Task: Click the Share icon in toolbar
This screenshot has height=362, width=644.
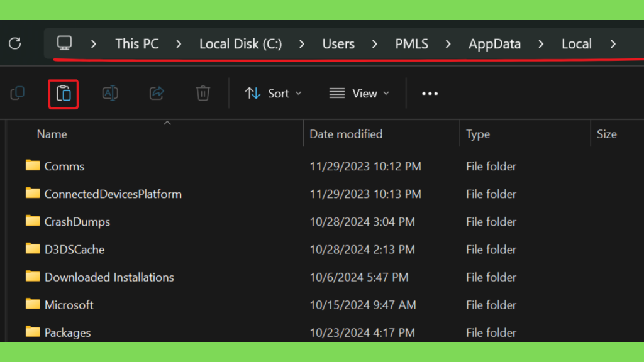Action: (157, 94)
